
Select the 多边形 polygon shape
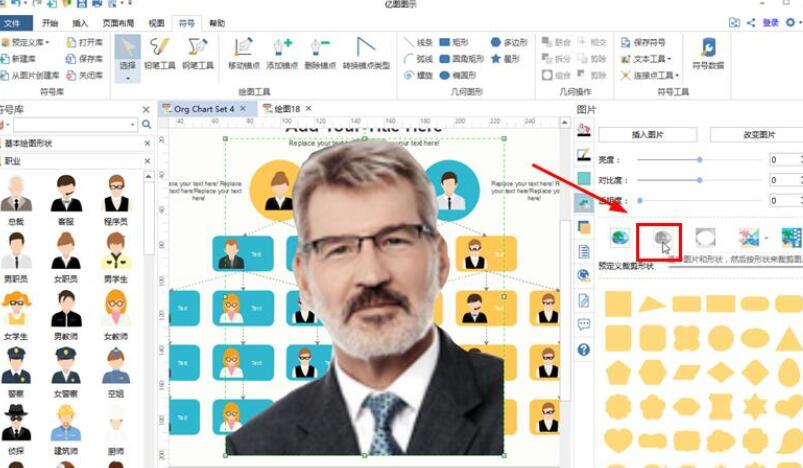coord(509,42)
